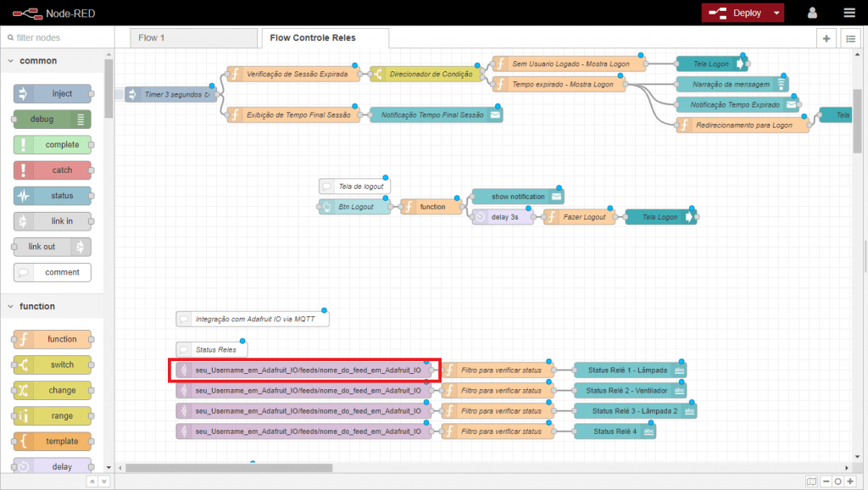The height and width of the screenshot is (490, 868).
Task: Select the Direcionador de Condição switch node
Action: pos(426,74)
